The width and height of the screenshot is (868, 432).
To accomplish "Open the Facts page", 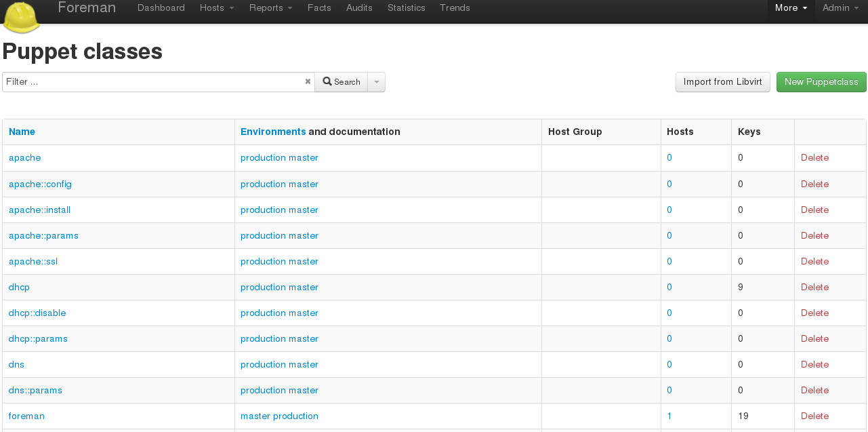I will coord(319,8).
